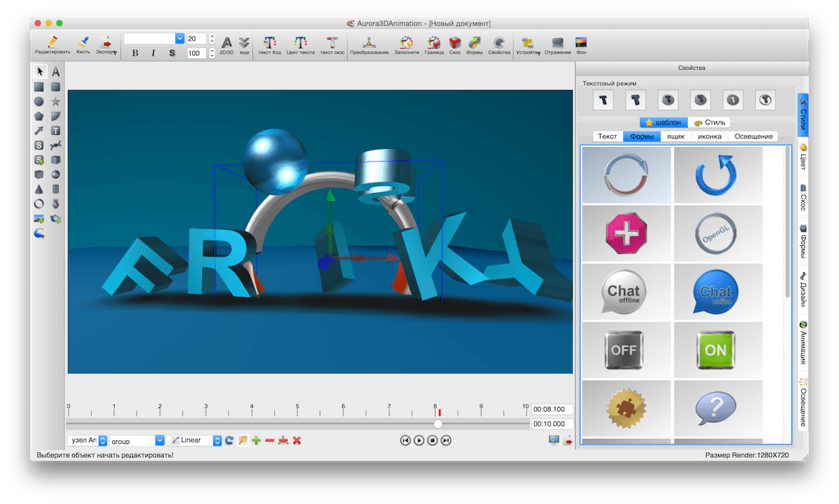Select the ring torus tool
The image size is (839, 504).
(40, 203)
